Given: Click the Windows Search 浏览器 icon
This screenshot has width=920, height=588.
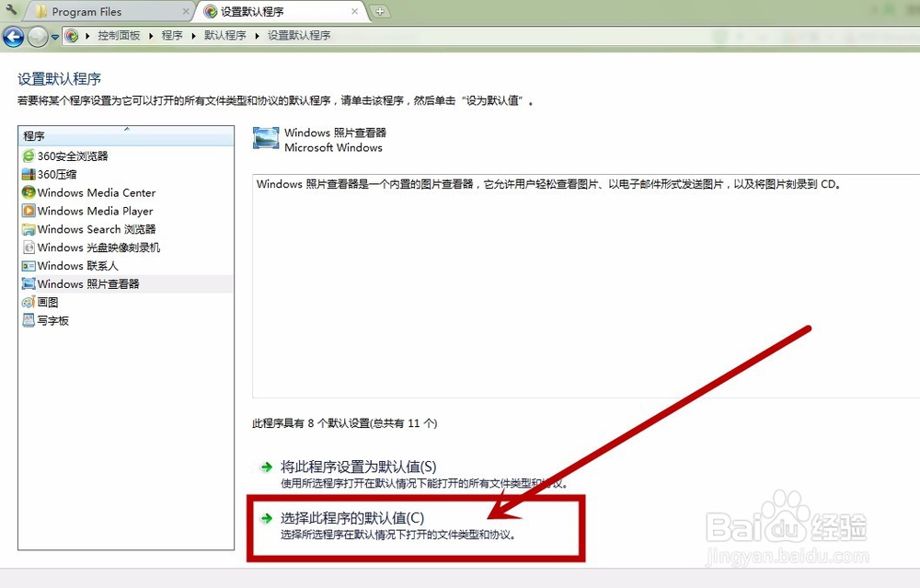Looking at the screenshot, I should (29, 229).
